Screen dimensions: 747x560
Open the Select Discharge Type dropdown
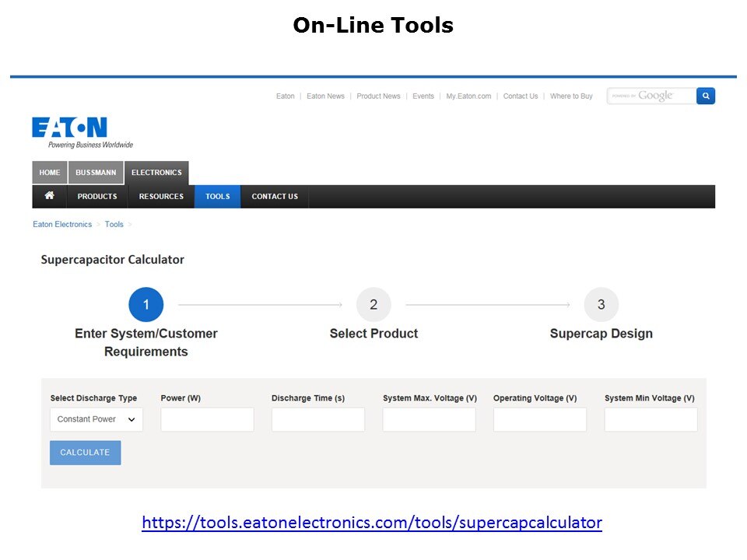[96, 419]
